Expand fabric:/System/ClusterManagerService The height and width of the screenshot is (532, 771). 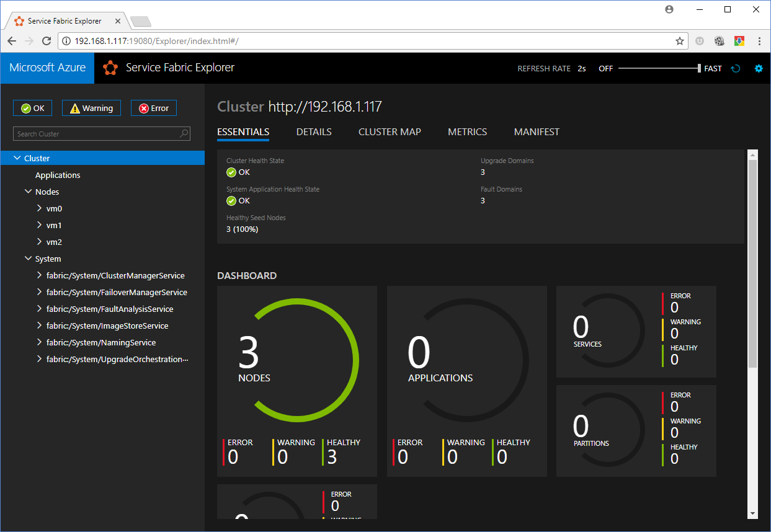click(x=39, y=275)
